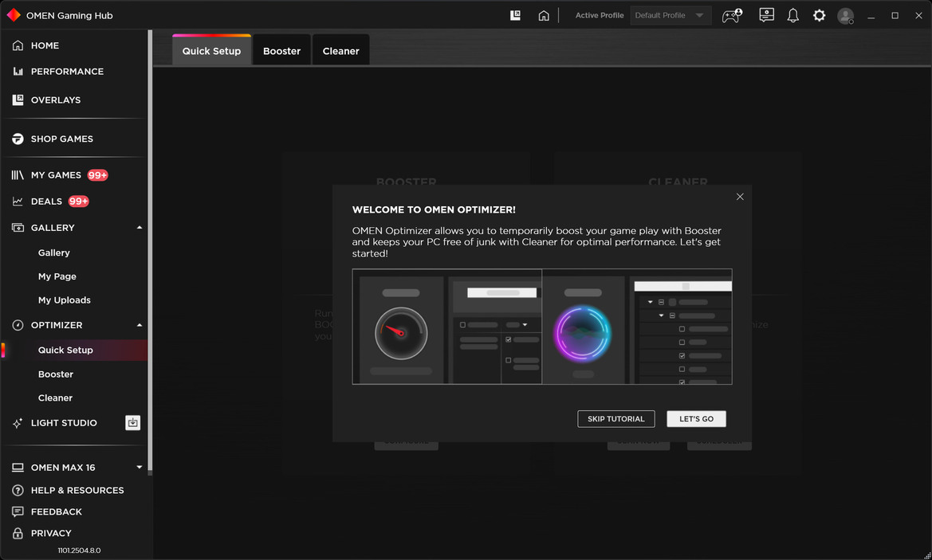Click the DEALS line chart icon

[x=18, y=202]
